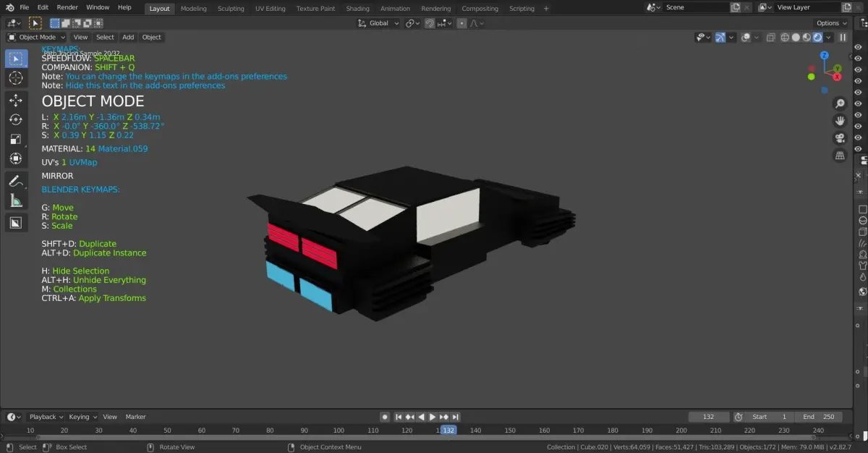
Task: Select the Move tool
Action: [16, 101]
